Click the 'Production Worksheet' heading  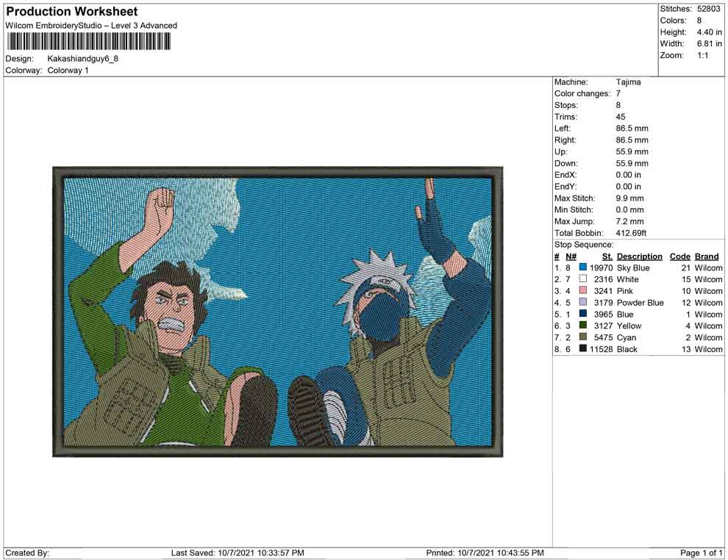(72, 12)
